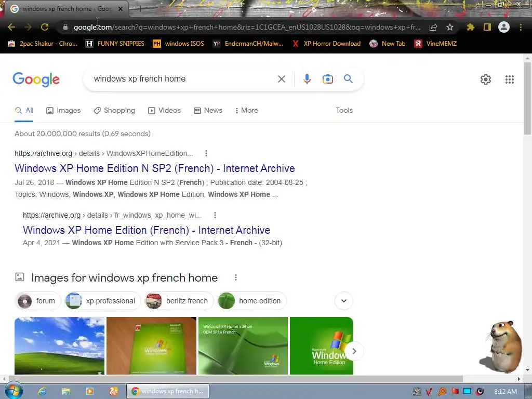Viewport: 532px width, 399px height.
Task: Click the vertical page scrollbar
Action: pyautogui.click(x=527, y=98)
